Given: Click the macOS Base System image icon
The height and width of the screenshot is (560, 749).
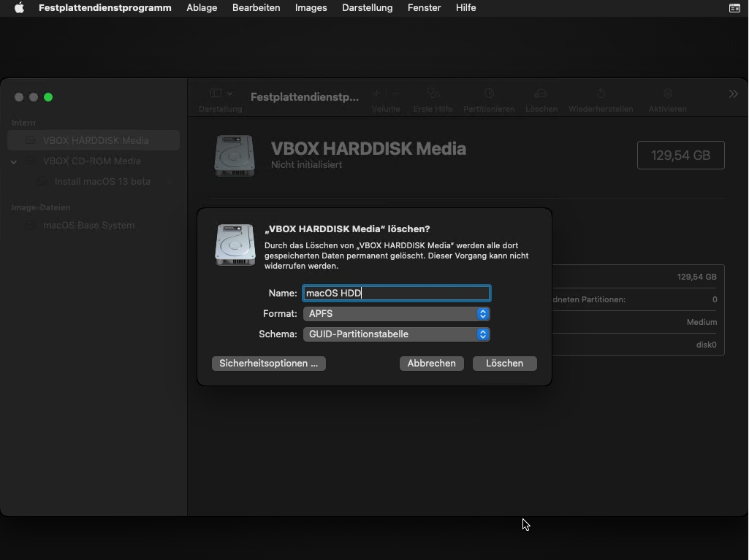Looking at the screenshot, I should [x=30, y=225].
